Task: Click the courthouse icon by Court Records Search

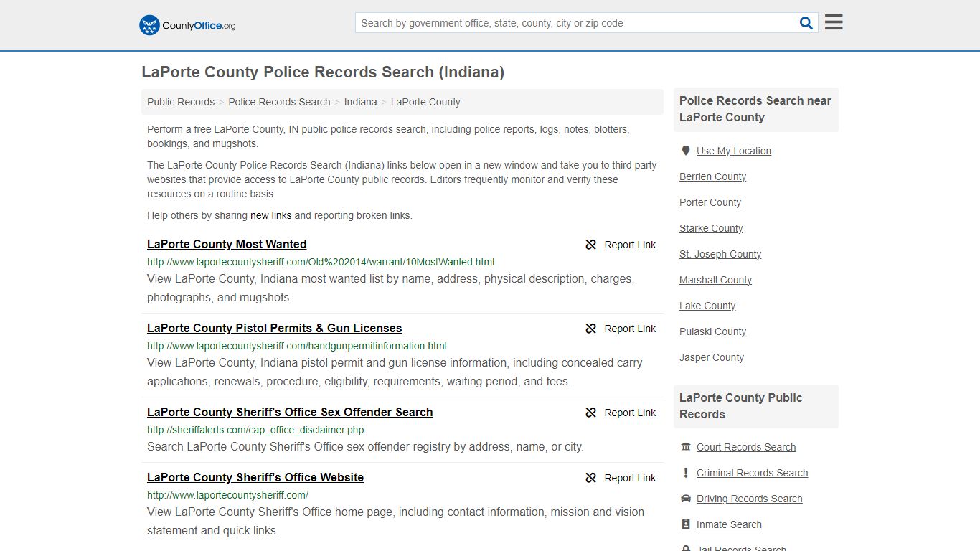Action: click(x=686, y=447)
